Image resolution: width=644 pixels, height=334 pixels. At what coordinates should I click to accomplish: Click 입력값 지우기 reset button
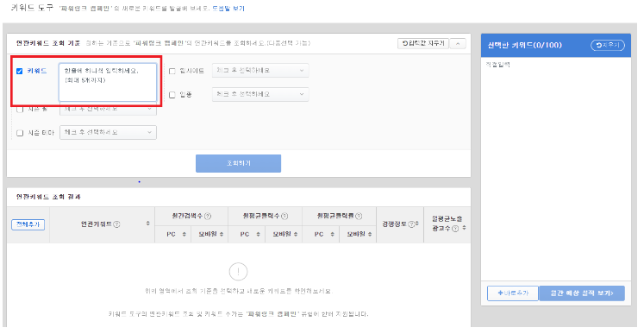pos(423,43)
